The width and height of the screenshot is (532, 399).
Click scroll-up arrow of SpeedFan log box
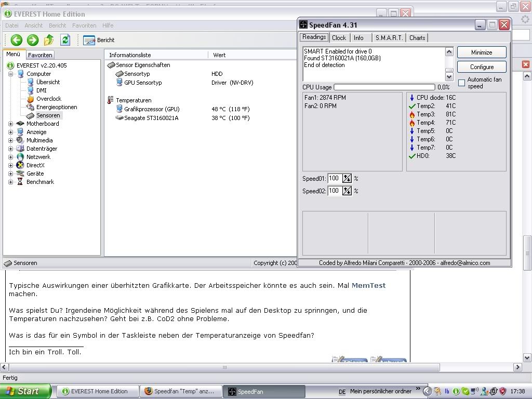[449, 51]
